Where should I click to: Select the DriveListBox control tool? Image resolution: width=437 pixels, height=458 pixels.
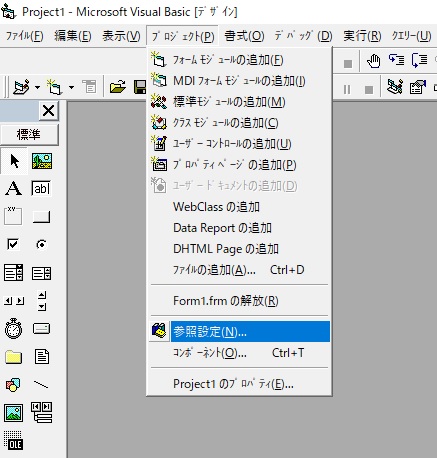[x=42, y=329]
